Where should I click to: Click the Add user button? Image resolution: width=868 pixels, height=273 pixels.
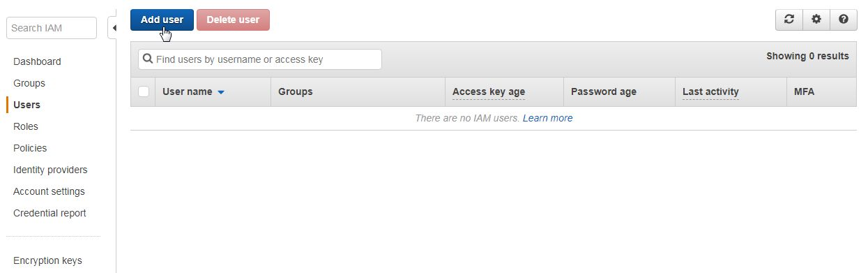point(162,20)
